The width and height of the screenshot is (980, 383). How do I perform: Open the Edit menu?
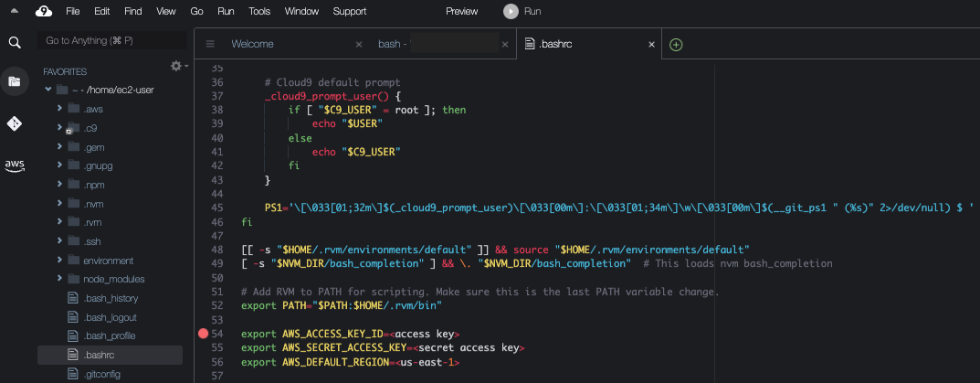coord(102,11)
